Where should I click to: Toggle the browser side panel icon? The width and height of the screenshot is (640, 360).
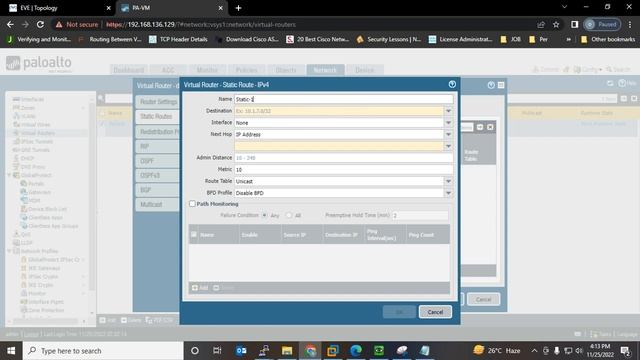(x=574, y=24)
